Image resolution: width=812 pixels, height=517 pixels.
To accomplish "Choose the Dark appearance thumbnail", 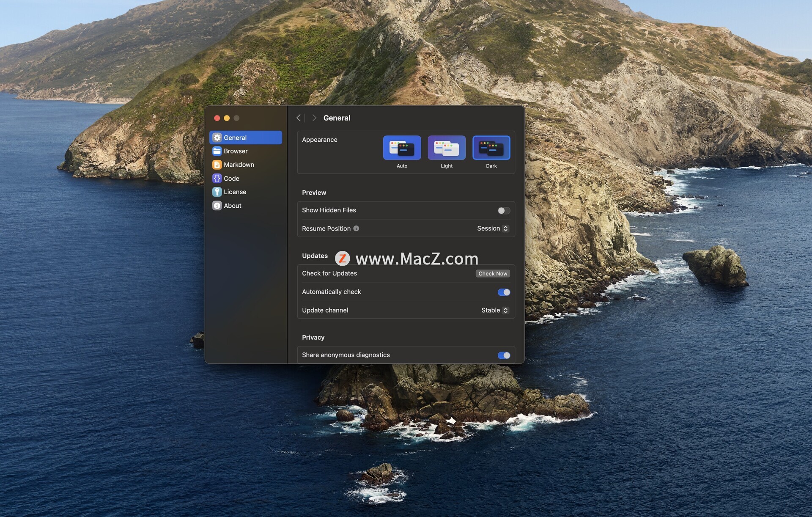I will pos(491,148).
